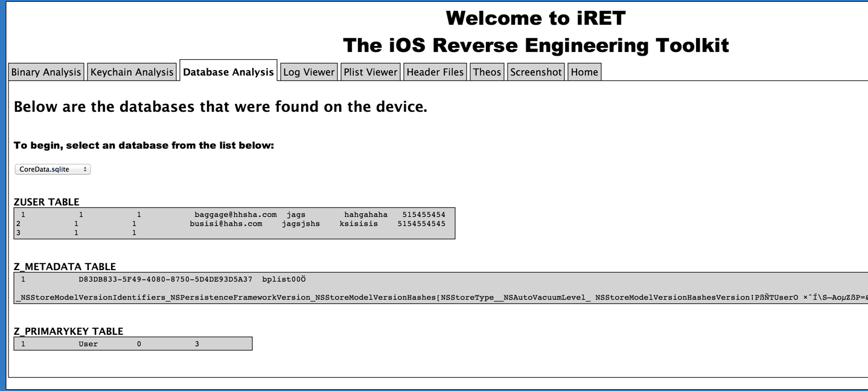Open the Plist Viewer tab
The image size is (868, 391).
(370, 72)
